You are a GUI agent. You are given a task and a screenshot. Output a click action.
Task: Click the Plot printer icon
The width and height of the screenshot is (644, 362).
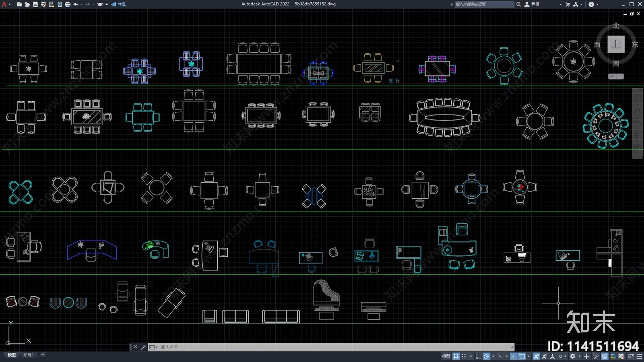click(x=68, y=4)
